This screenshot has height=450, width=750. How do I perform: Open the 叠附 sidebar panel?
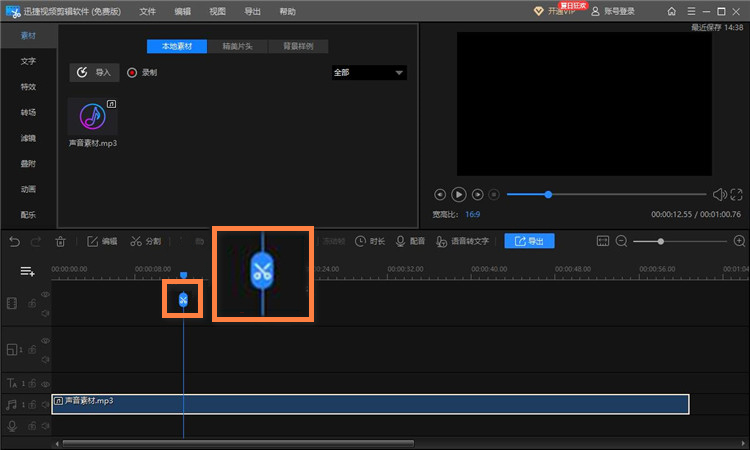pos(28,164)
